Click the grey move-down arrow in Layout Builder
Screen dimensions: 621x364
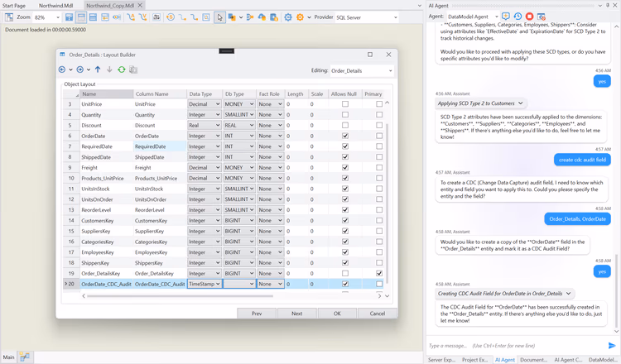[x=109, y=69]
